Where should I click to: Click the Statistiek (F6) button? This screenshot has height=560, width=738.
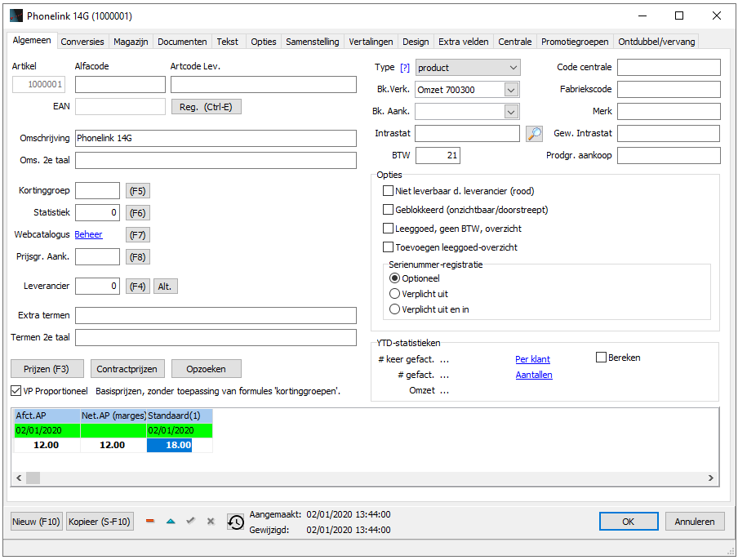(x=138, y=213)
